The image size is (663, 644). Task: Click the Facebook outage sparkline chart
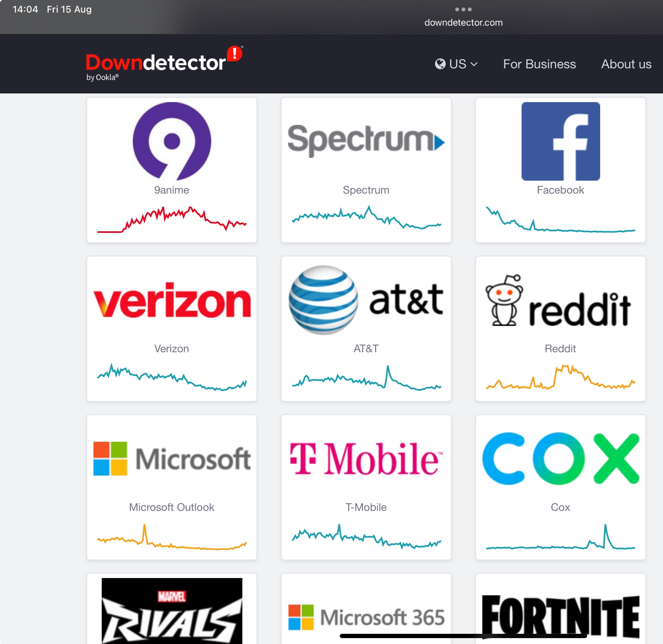560,219
